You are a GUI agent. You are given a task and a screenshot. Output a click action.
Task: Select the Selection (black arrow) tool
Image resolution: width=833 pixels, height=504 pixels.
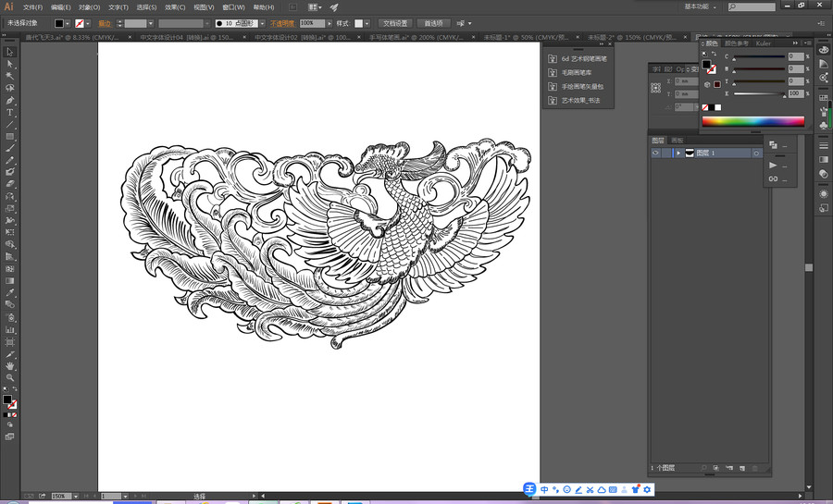(x=9, y=52)
